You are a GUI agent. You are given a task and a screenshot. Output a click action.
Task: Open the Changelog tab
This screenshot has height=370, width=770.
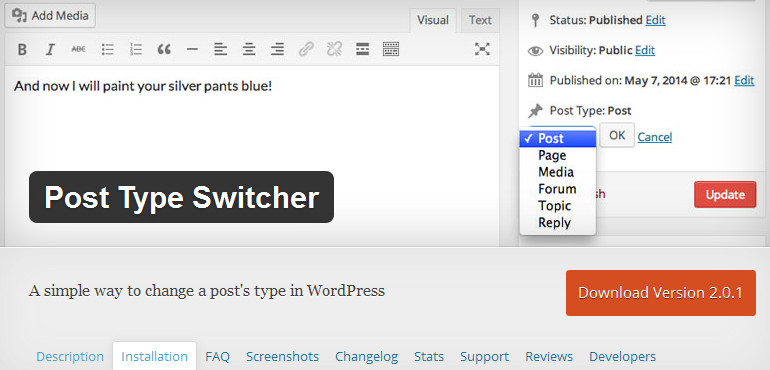click(366, 356)
